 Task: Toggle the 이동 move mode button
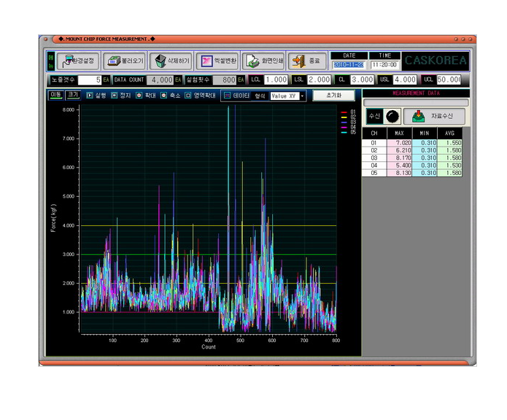(56, 95)
